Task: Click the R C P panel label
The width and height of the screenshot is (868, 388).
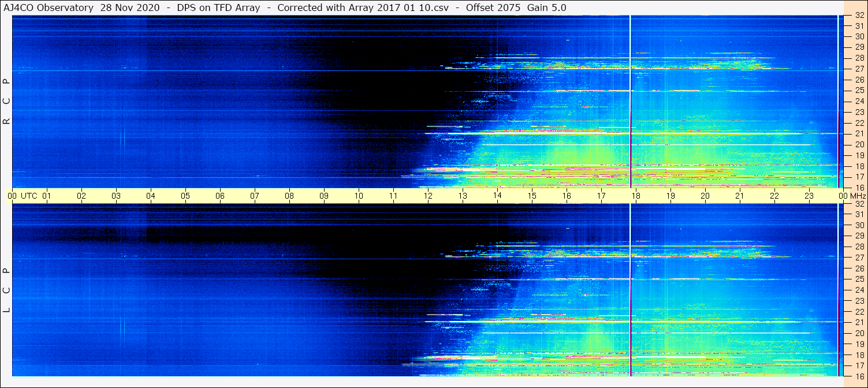Action: pos(7,102)
